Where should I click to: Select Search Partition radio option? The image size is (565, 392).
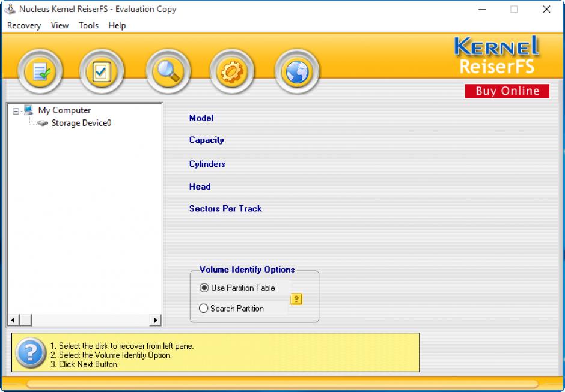click(x=204, y=308)
